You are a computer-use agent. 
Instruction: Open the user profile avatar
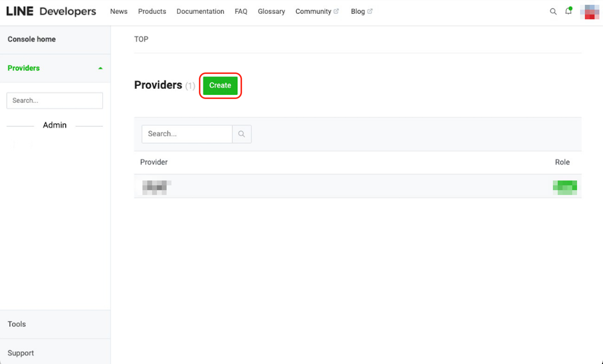click(x=589, y=12)
